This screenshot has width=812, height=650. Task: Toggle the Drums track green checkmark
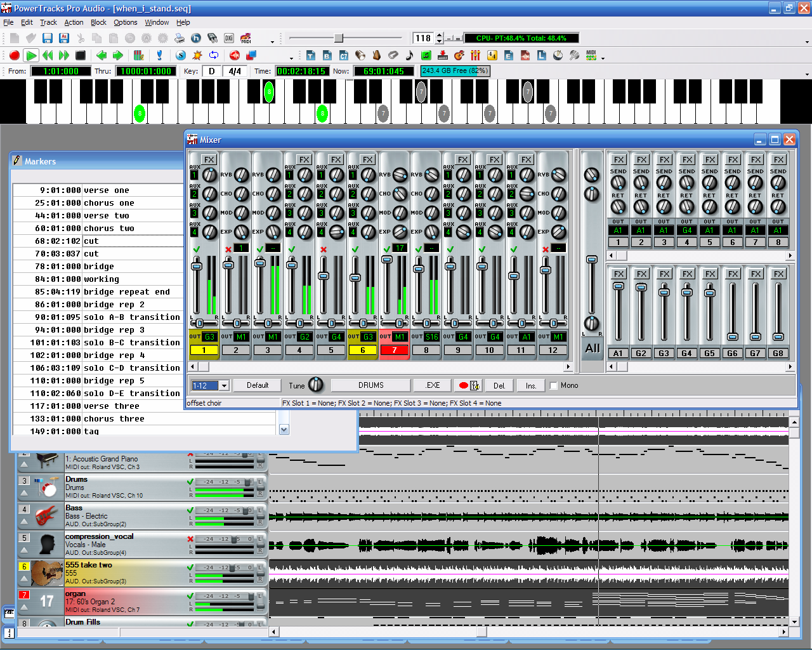(190, 482)
